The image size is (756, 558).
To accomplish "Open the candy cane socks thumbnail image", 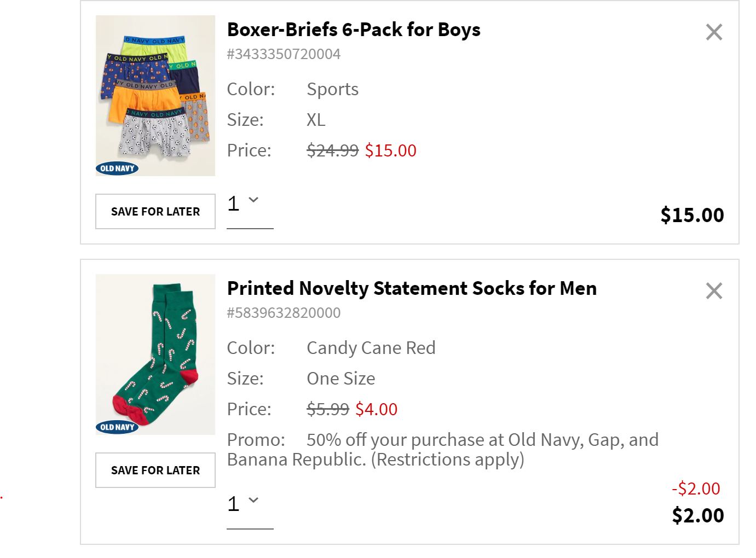I will click(x=155, y=354).
